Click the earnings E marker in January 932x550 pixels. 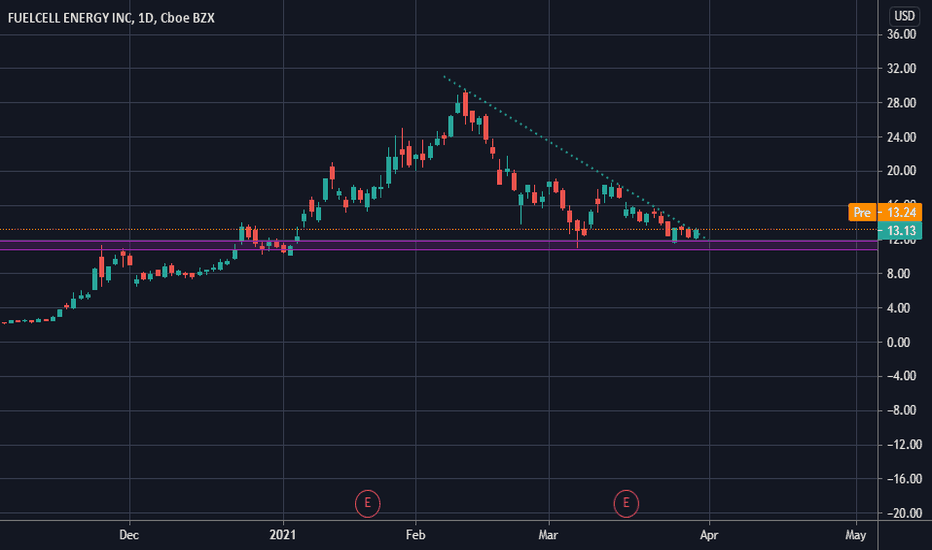click(367, 504)
